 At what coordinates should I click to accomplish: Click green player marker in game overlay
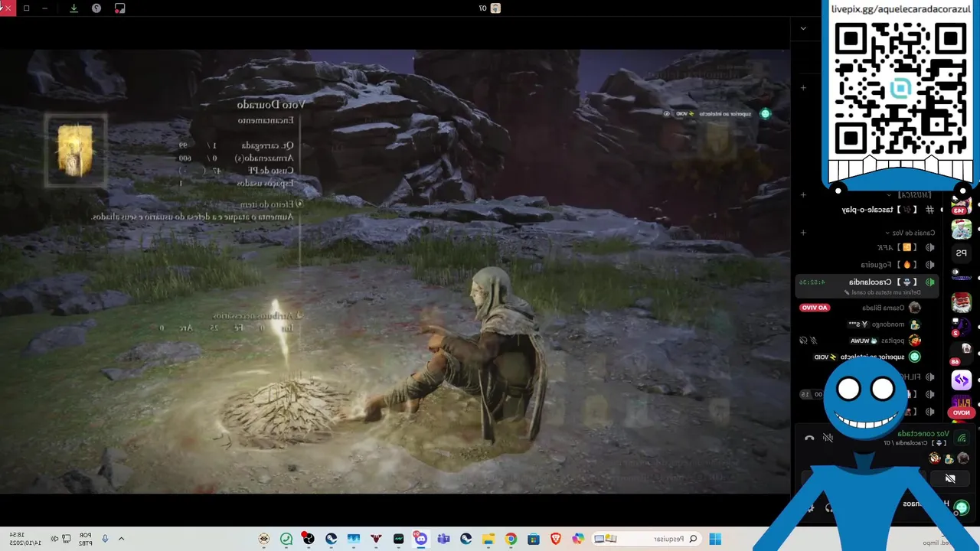pos(765,114)
